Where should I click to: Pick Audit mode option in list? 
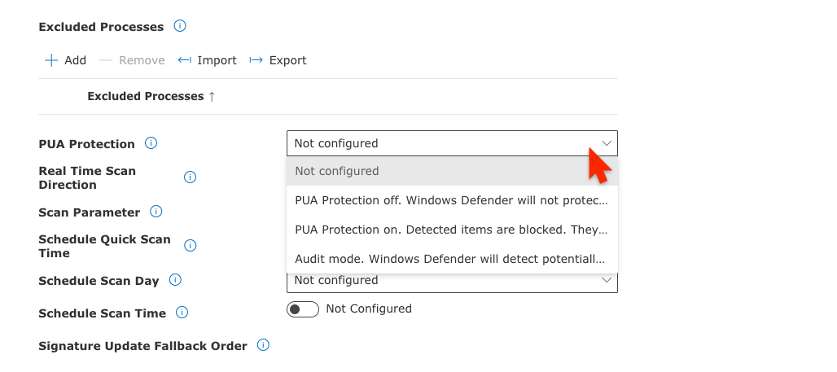(x=452, y=259)
